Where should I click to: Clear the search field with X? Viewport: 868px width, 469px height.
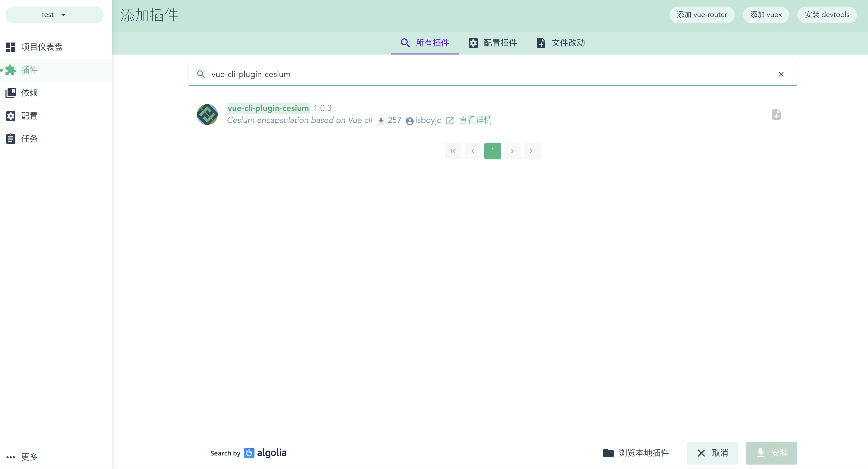781,74
